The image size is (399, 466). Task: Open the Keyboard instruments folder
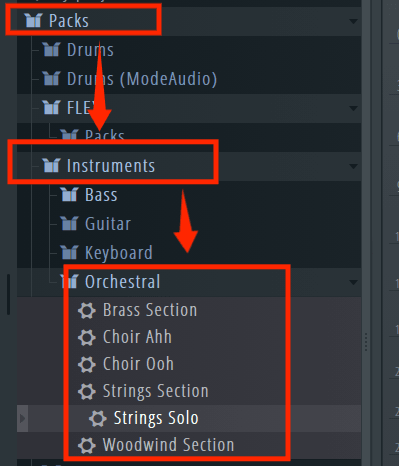pos(119,253)
